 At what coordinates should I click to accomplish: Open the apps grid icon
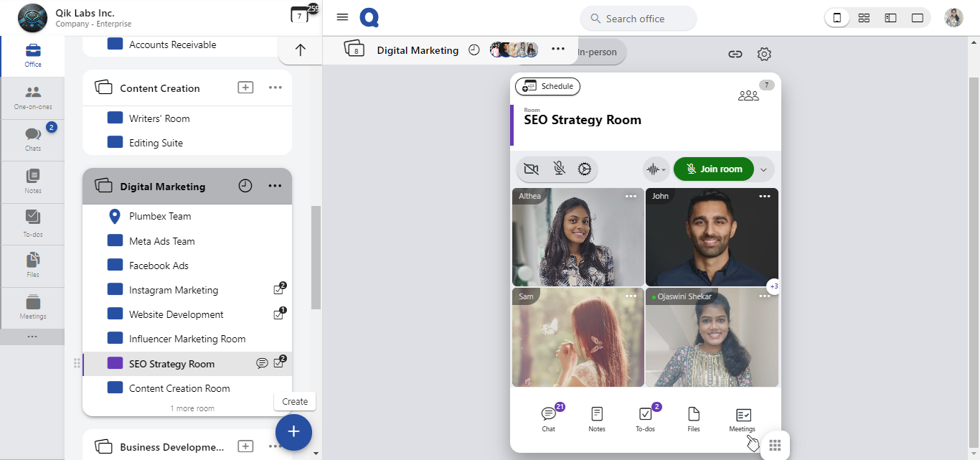point(775,445)
